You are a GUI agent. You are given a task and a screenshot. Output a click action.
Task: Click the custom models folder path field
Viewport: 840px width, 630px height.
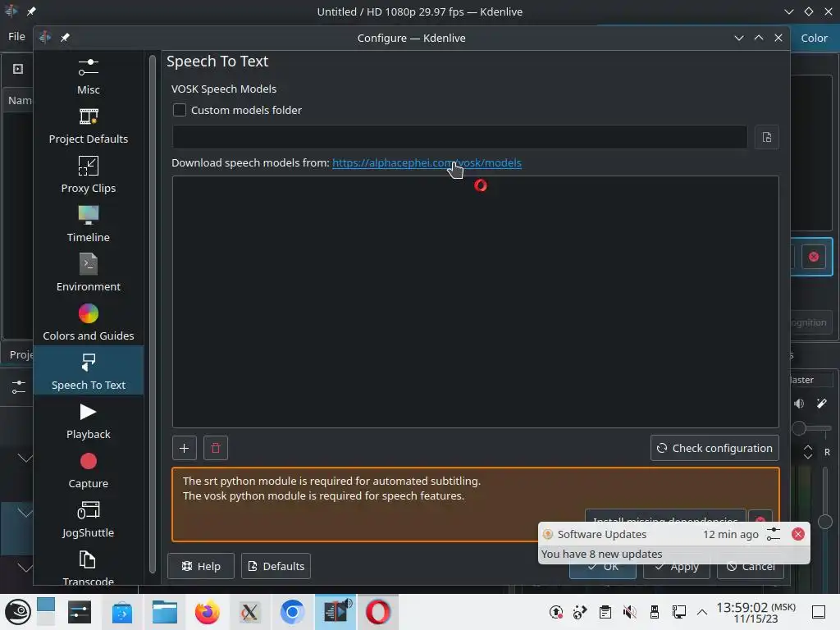coord(459,137)
